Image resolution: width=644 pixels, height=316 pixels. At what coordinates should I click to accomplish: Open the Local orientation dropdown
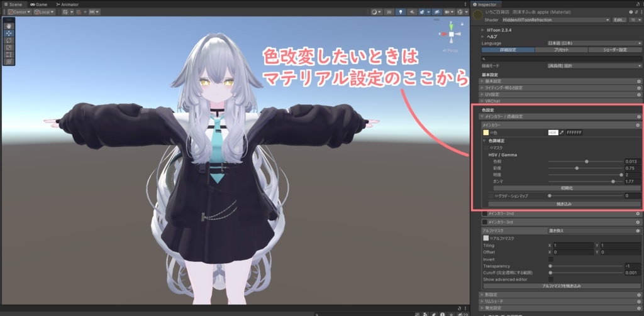[45, 12]
